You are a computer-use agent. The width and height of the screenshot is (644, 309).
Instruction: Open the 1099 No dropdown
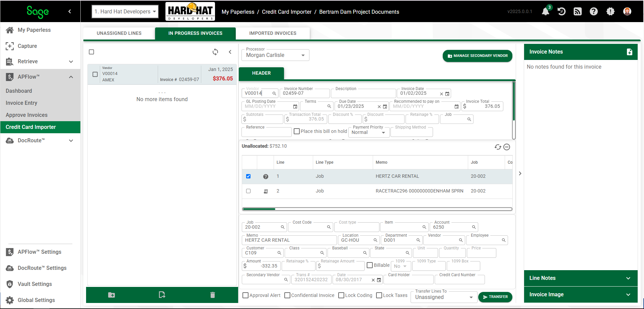(401, 266)
